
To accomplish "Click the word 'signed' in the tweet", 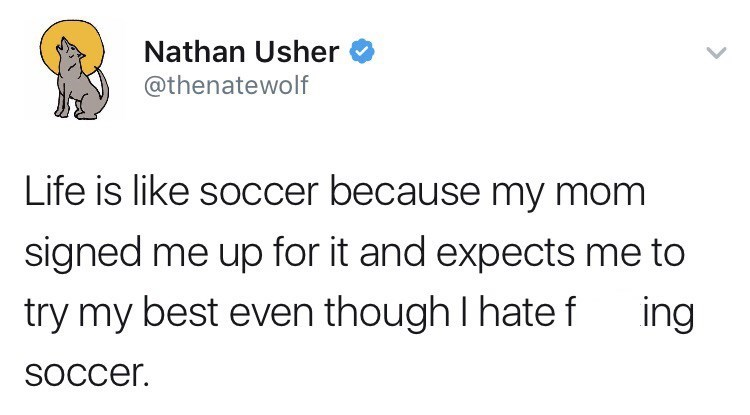I will coord(83,253).
